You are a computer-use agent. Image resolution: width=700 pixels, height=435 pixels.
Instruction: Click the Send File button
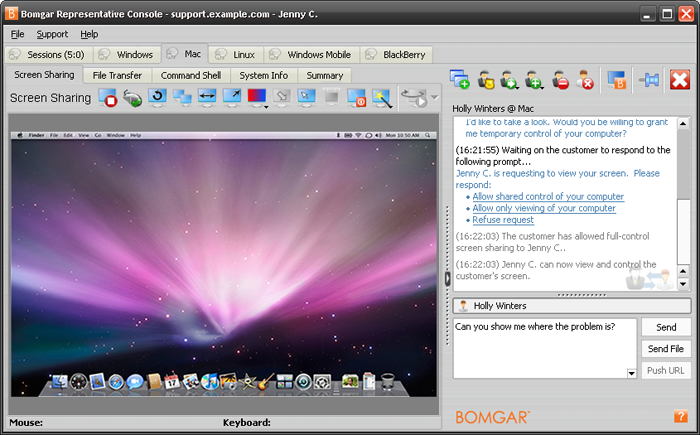666,348
